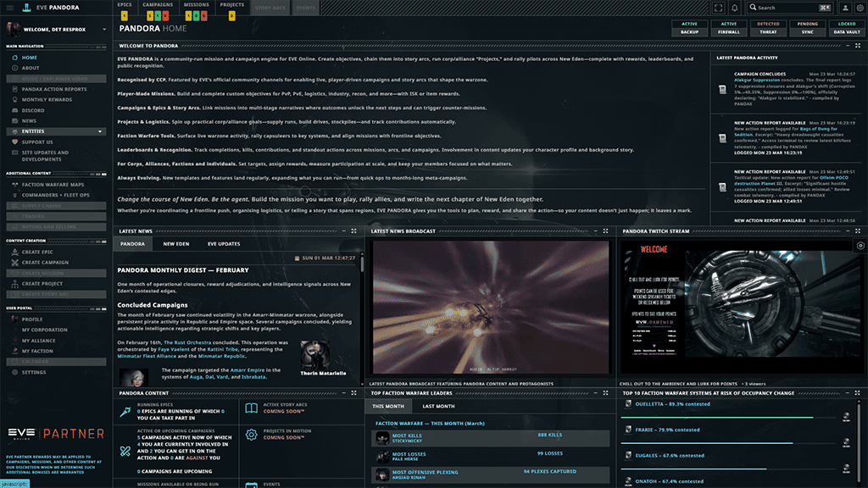The height and width of the screenshot is (488, 868).
Task: Select the This Month leaders tab
Action: tap(388, 406)
